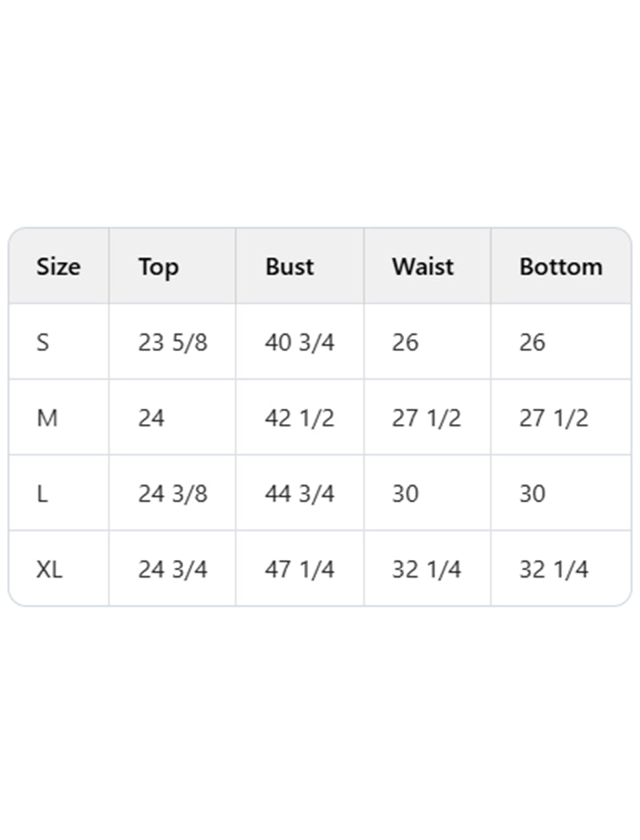
Task: Click Top value 24 3/8
Action: pos(173,494)
